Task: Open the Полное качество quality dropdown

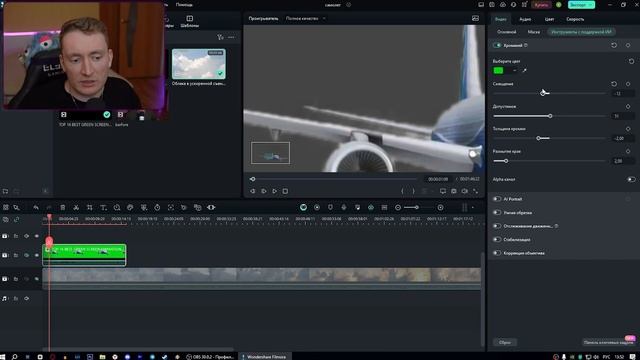Action: pos(305,18)
